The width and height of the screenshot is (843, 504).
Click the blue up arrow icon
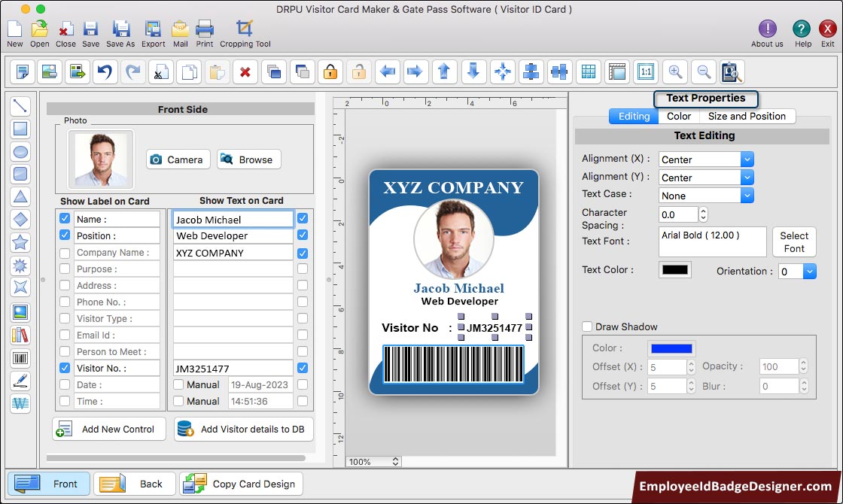(444, 71)
